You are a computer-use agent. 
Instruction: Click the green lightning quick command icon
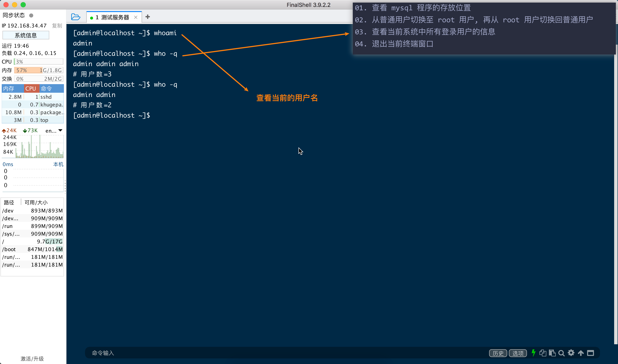tap(533, 353)
